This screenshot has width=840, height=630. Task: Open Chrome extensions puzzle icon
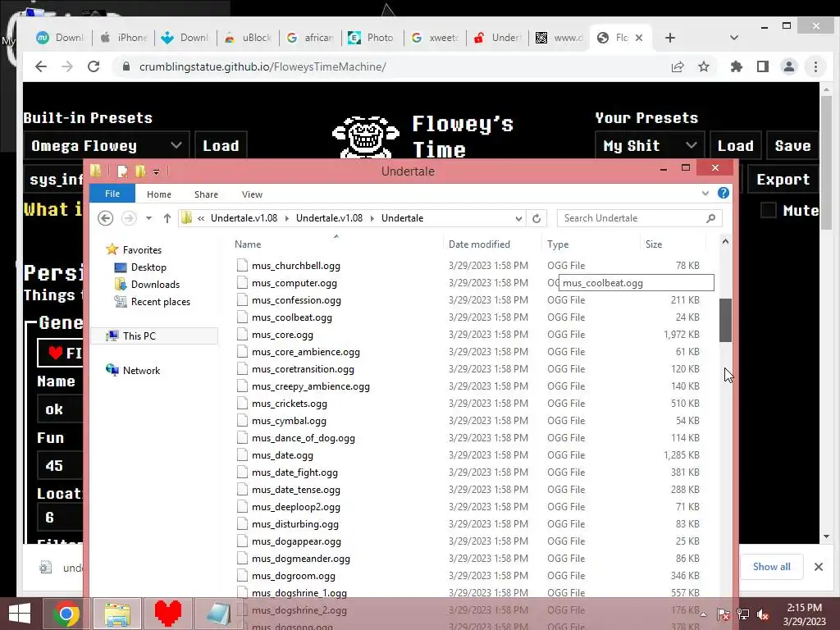(x=737, y=66)
